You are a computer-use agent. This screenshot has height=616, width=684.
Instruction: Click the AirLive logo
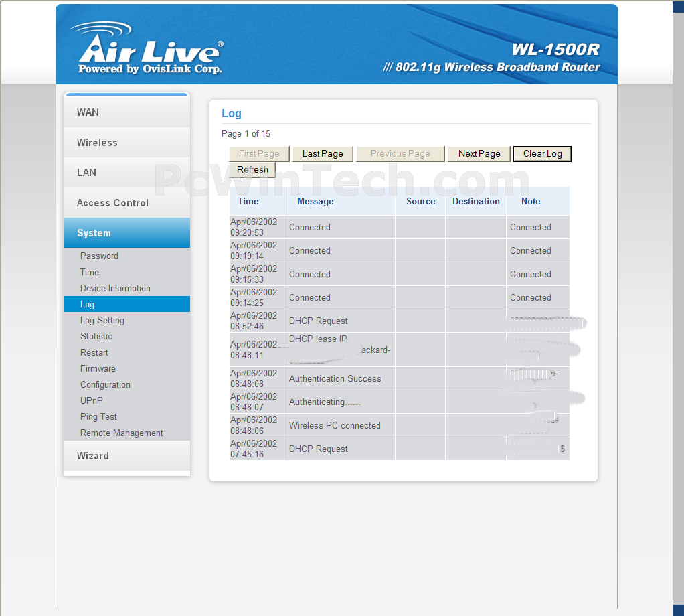147,49
